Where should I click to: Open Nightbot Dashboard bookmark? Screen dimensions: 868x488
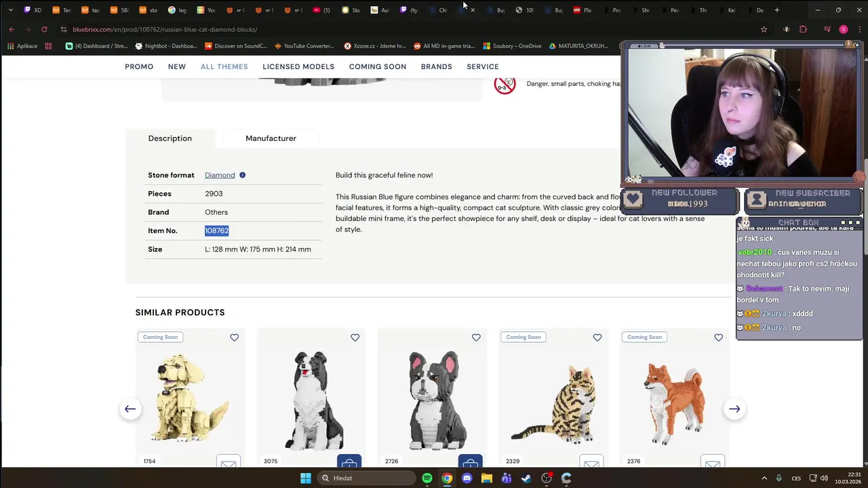click(166, 46)
